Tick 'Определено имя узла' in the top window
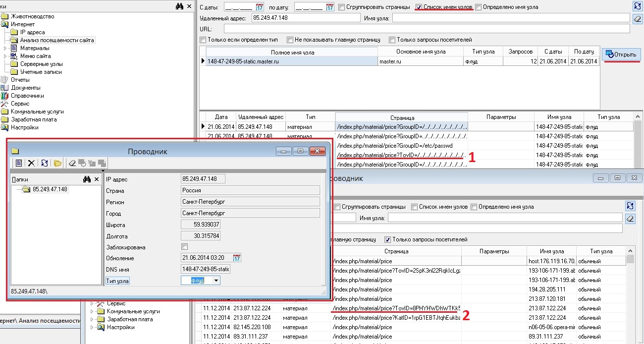Screen dimensions: 644x344 478,7
